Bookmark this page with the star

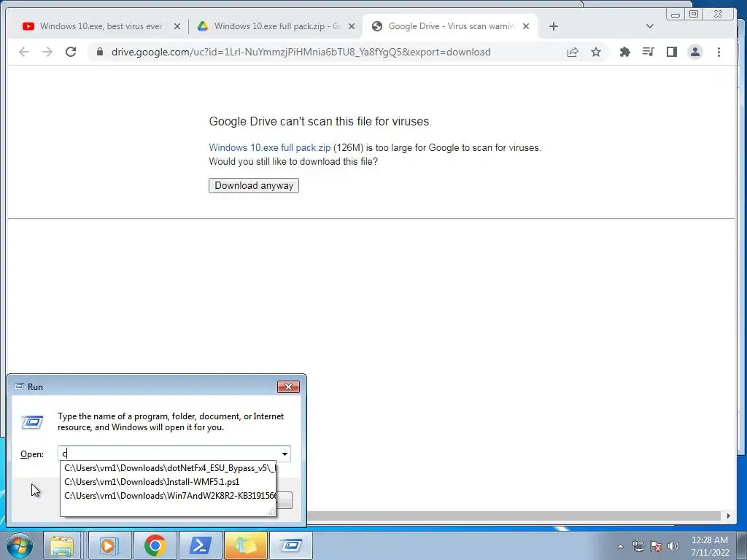tap(596, 52)
